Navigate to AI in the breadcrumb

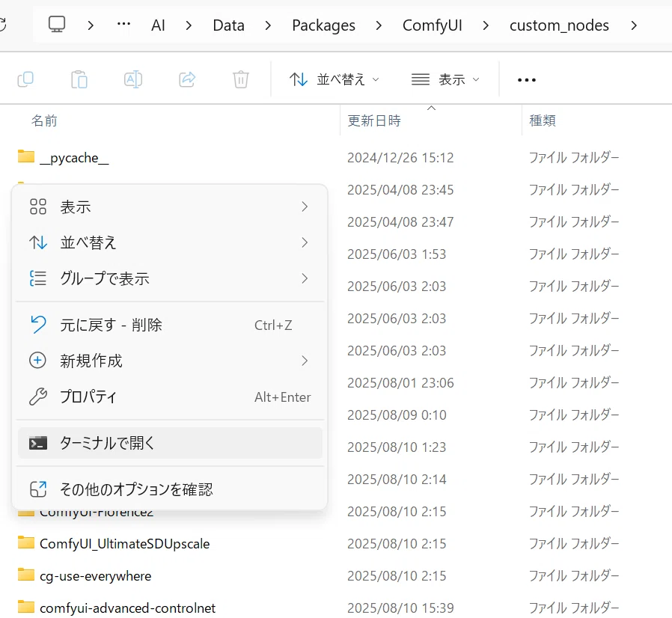tap(158, 25)
